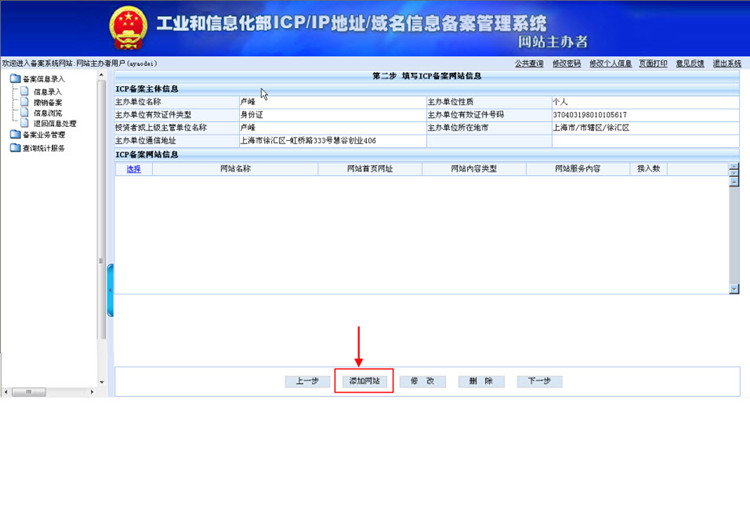Open the 公共查询 link
This screenshot has height=510, width=750.
(x=529, y=63)
